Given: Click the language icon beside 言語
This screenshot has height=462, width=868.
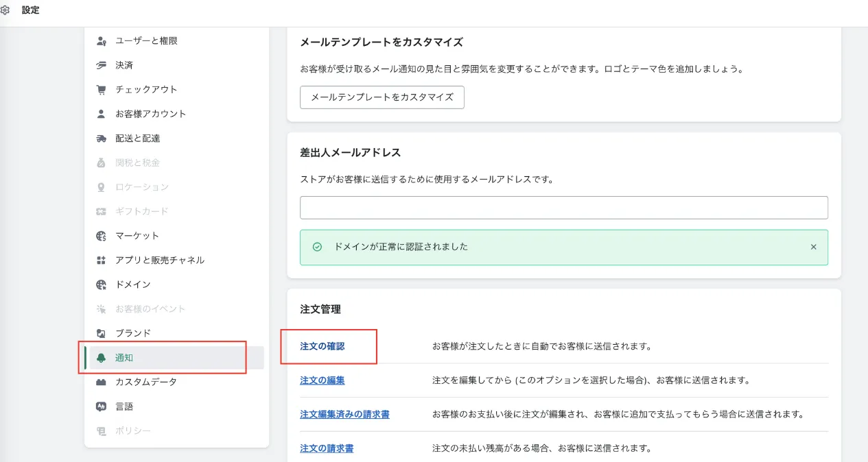Looking at the screenshot, I should point(102,406).
